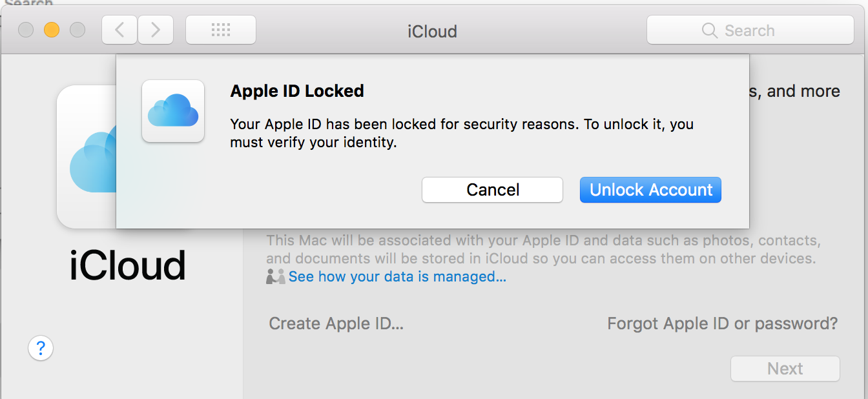Go back with the left chevron
Screen dimensions: 868x399
coord(119,30)
